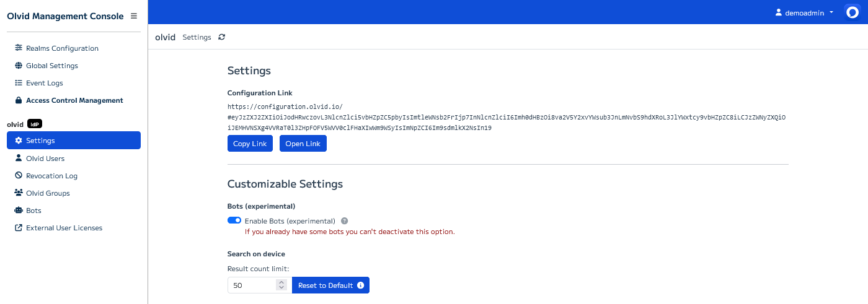Open Access Control Management
The image size is (868, 304).
pyautogui.click(x=74, y=100)
